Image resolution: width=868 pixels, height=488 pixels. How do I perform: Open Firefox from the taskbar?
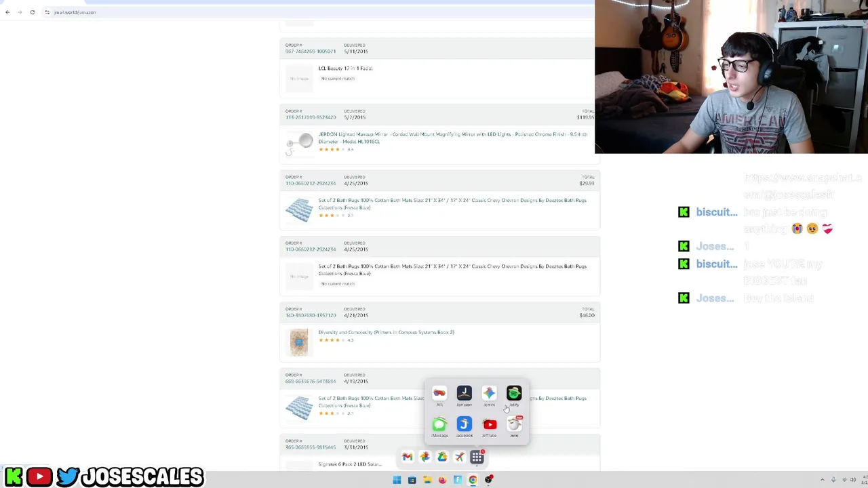click(442, 480)
